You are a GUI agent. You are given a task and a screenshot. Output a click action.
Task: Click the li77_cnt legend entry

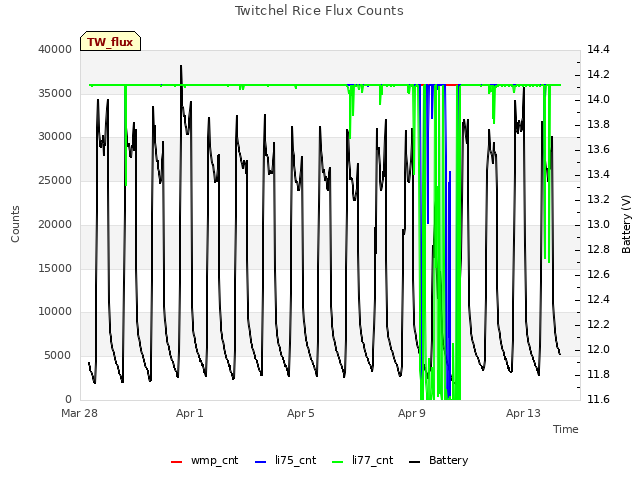(x=362, y=460)
